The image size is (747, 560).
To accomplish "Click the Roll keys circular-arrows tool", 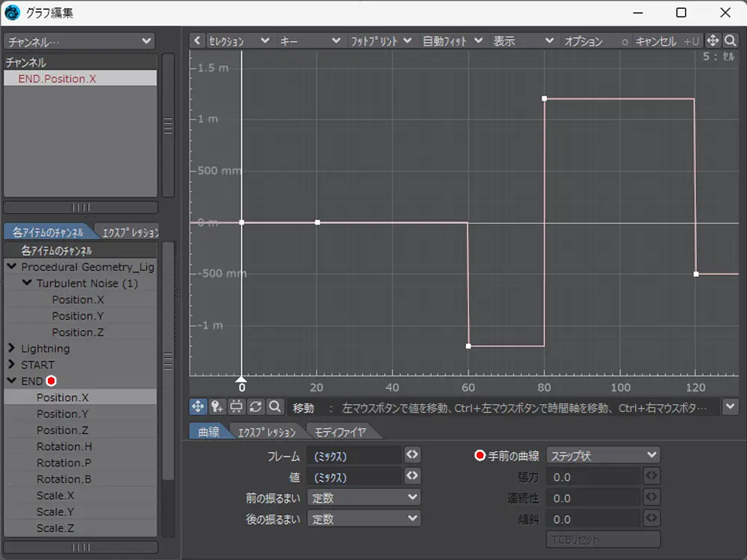I will [256, 406].
